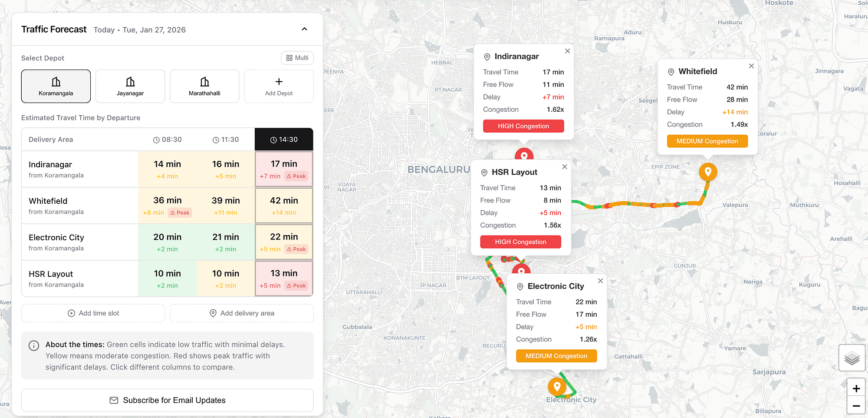Zoom out on the map

point(856,406)
